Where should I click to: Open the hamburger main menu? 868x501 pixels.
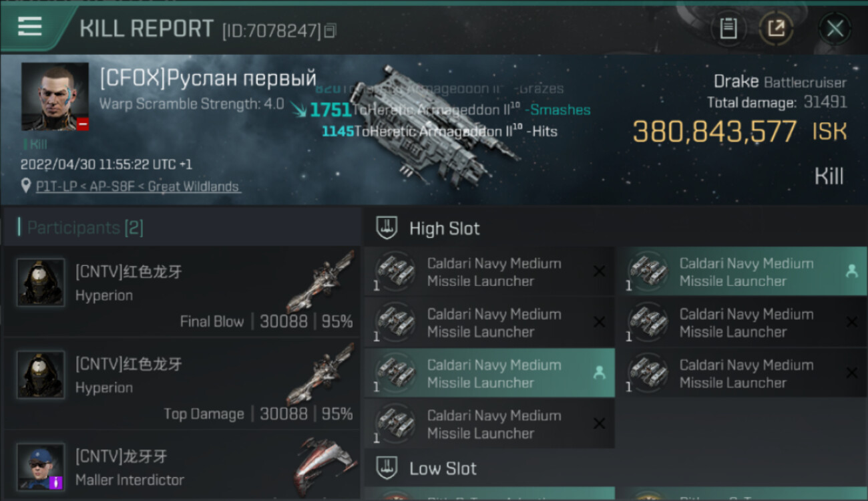[x=30, y=27]
